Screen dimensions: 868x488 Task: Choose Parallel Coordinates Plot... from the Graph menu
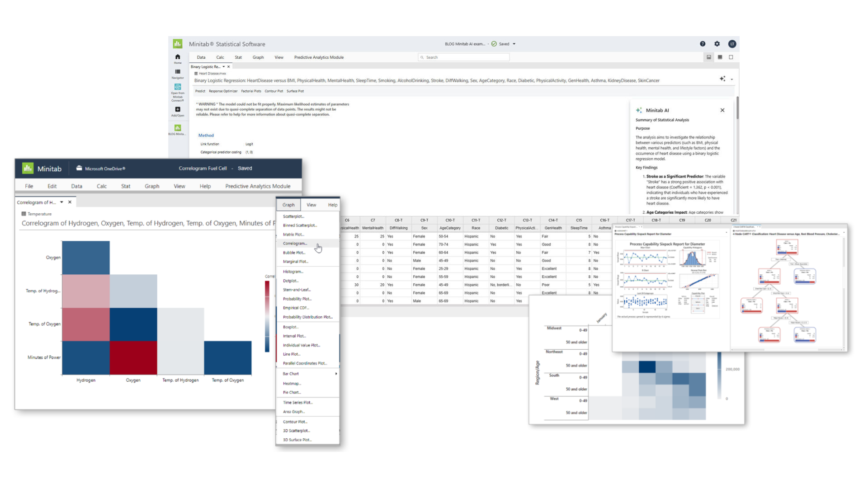click(x=307, y=363)
